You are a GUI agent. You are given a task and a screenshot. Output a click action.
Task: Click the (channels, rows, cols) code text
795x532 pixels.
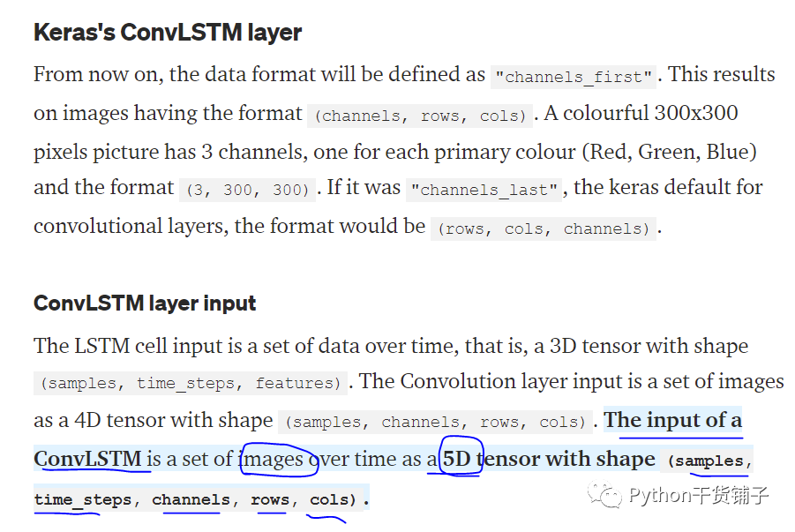(x=420, y=116)
